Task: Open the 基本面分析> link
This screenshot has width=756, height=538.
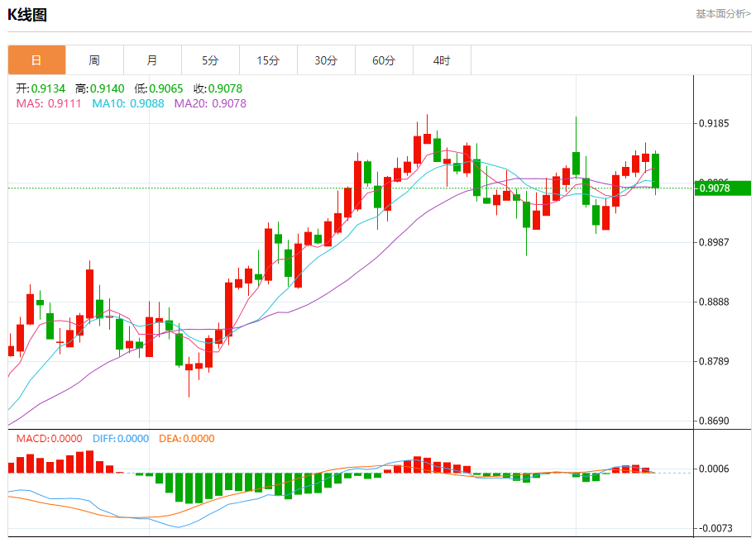Action: pos(723,14)
